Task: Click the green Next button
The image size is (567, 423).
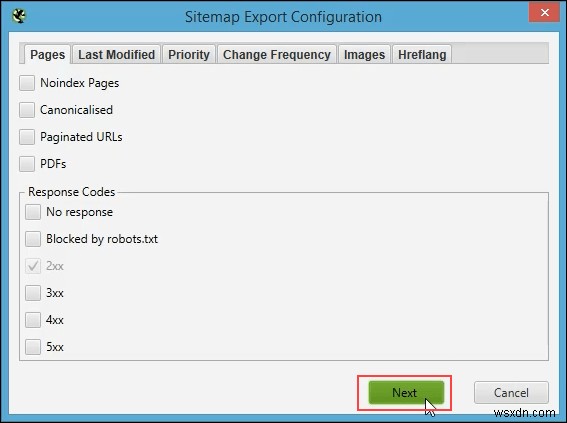Action: click(406, 393)
